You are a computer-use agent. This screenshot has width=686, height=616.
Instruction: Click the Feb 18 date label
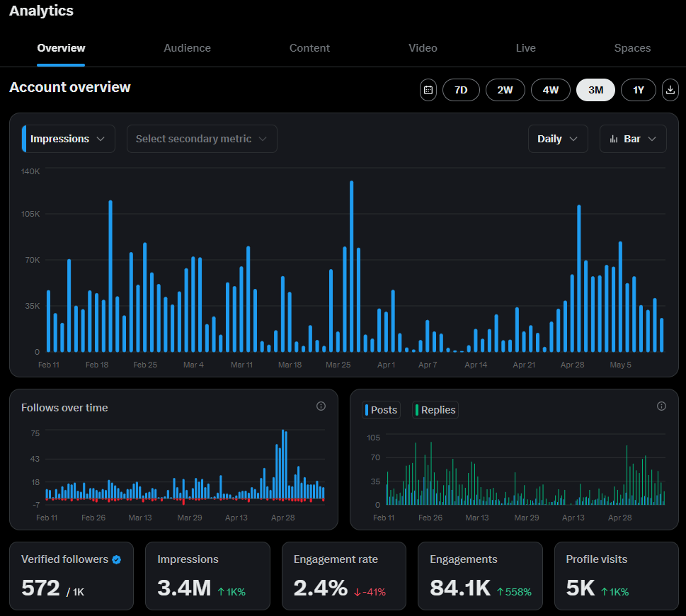pos(97,365)
